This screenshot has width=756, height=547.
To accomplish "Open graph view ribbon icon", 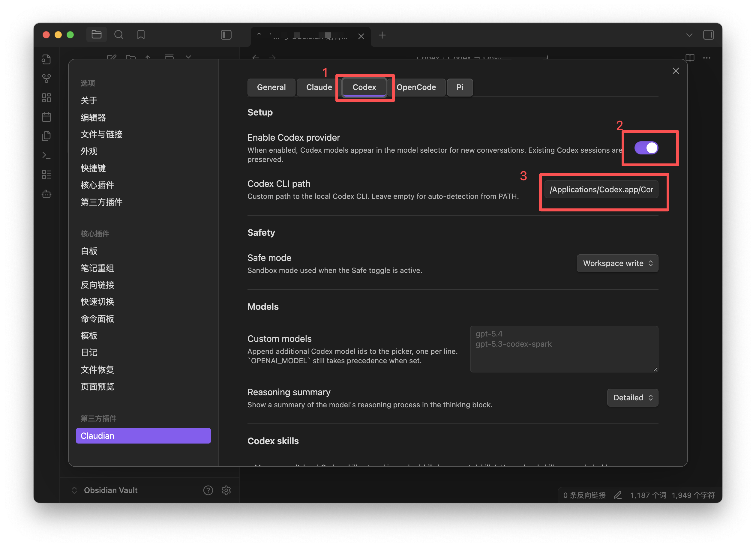I will [46, 79].
